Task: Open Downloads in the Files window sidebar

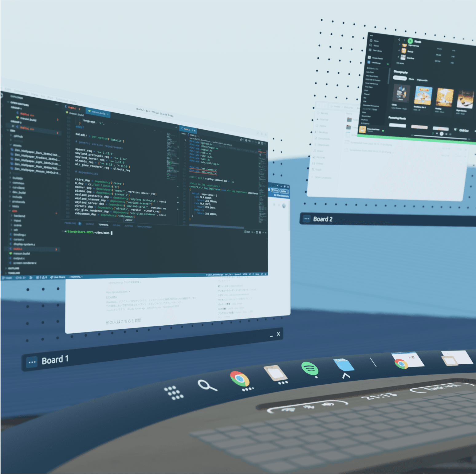Action: click(321, 145)
